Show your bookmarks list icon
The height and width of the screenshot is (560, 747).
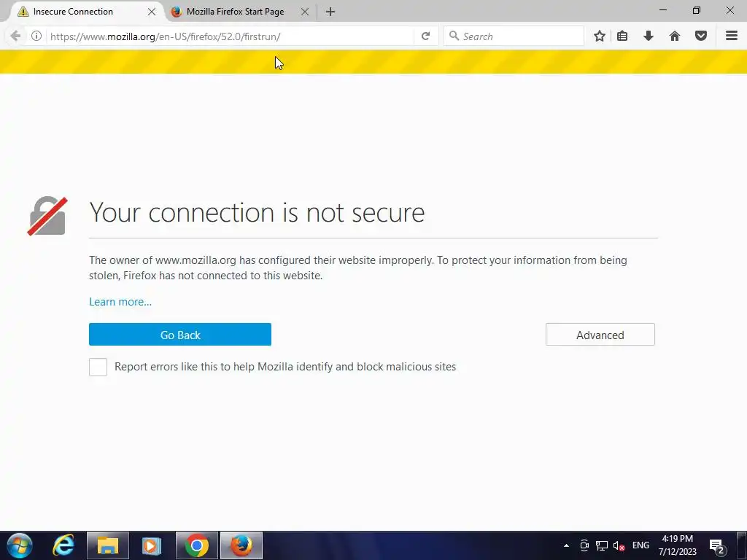pos(622,36)
